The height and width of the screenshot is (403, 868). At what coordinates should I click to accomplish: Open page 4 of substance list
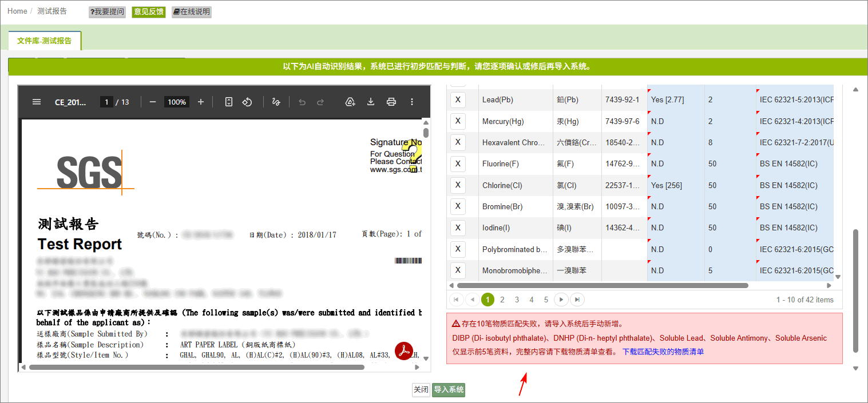click(532, 300)
